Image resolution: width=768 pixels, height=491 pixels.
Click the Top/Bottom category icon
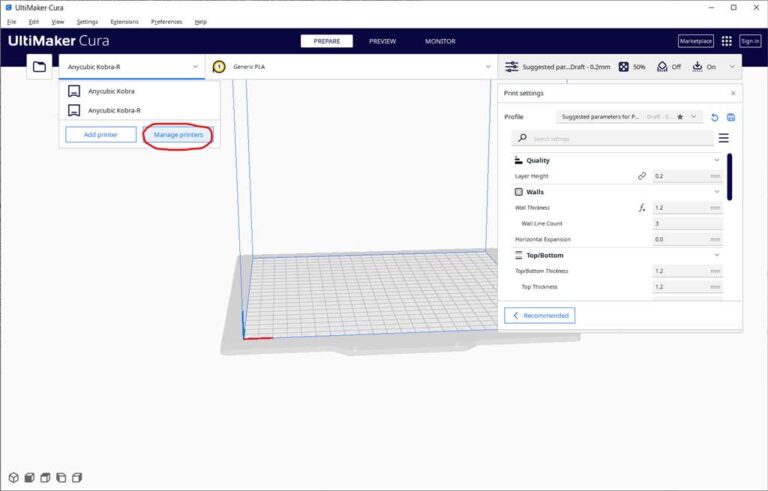coord(518,255)
